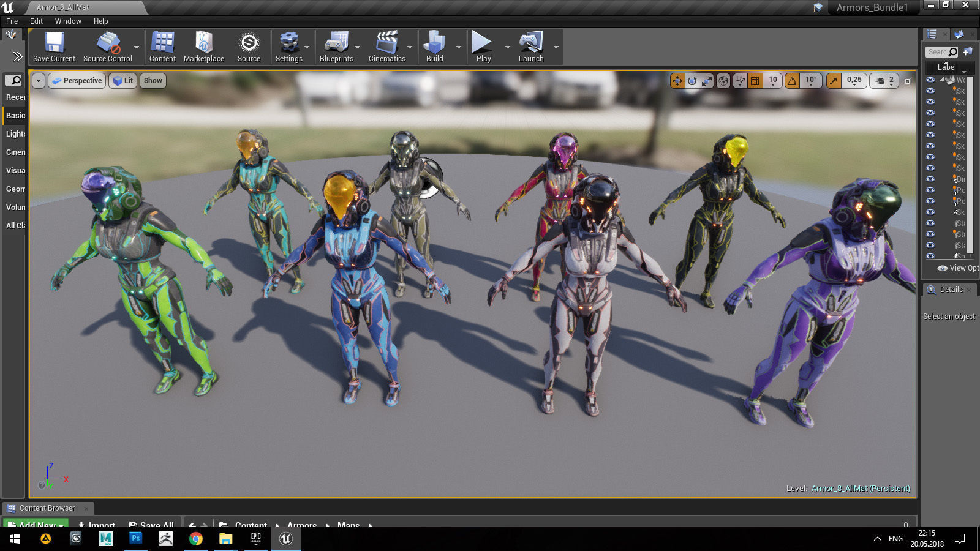Click the Unreal Editor taskbar icon
The height and width of the screenshot is (551, 980).
(x=285, y=539)
